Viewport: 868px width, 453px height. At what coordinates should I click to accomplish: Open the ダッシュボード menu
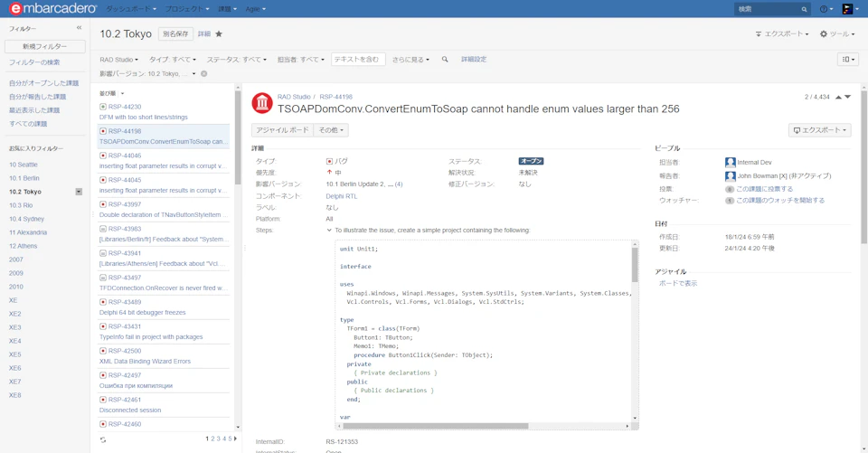coord(130,9)
